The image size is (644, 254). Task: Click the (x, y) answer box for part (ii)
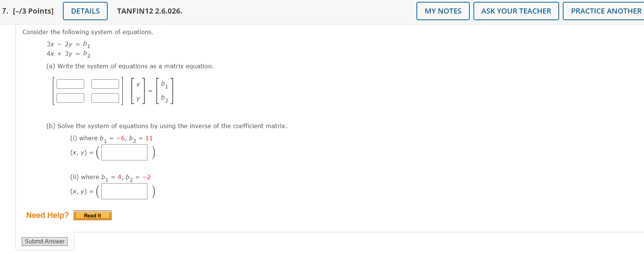tap(124, 191)
